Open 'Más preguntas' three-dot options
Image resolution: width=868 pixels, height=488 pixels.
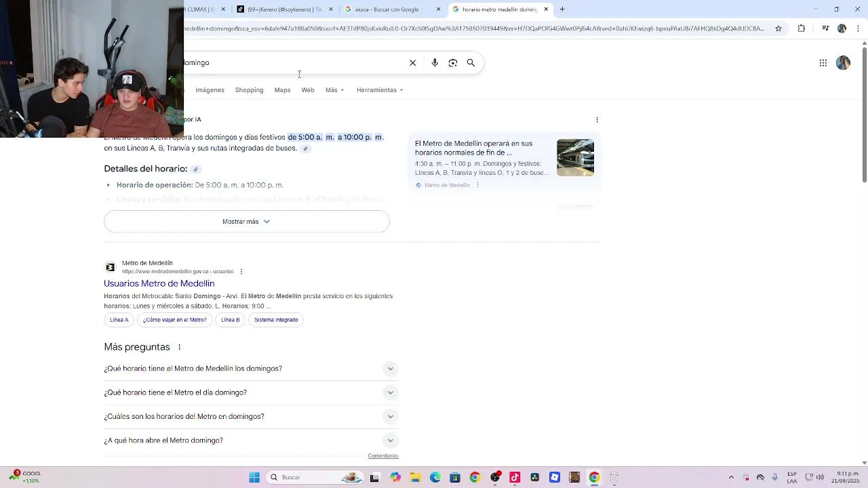click(x=179, y=347)
